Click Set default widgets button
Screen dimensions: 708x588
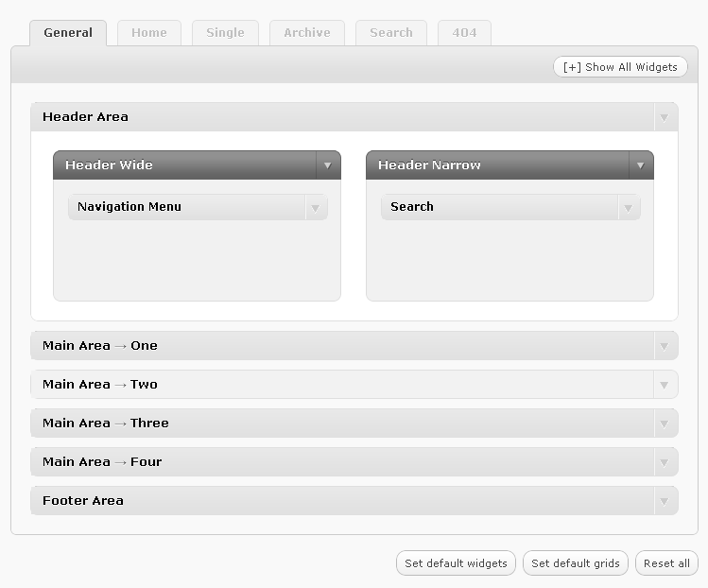tap(456, 563)
